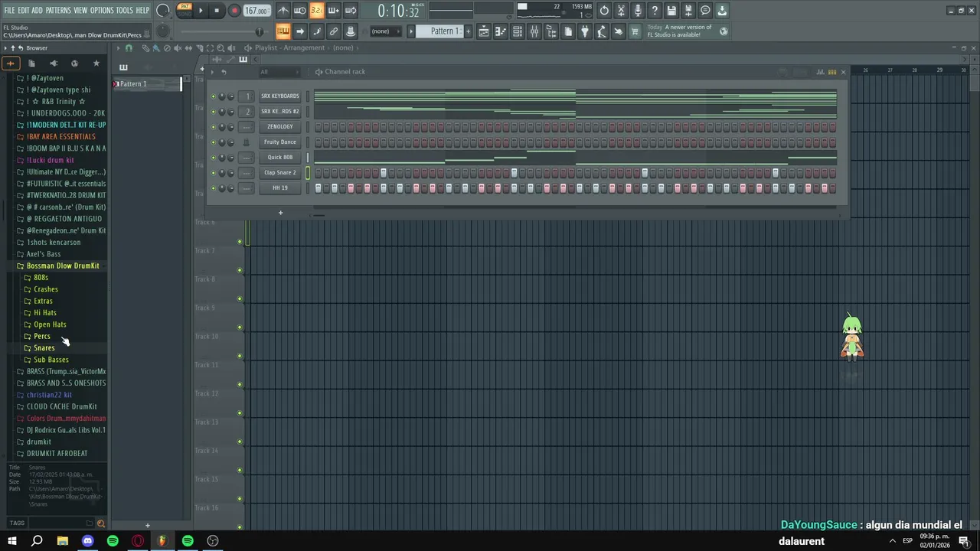
Task: Open the EDIT menu
Action: point(24,11)
